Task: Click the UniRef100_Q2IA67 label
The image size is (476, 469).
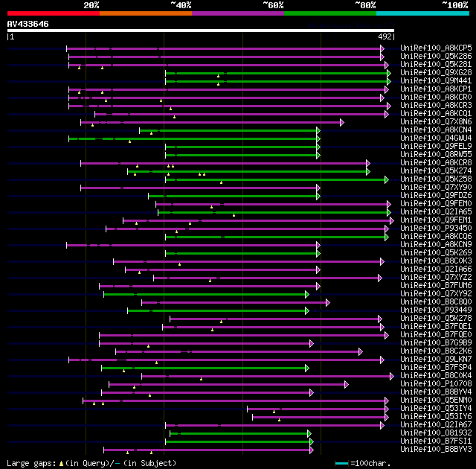Action: pyautogui.click(x=436, y=425)
